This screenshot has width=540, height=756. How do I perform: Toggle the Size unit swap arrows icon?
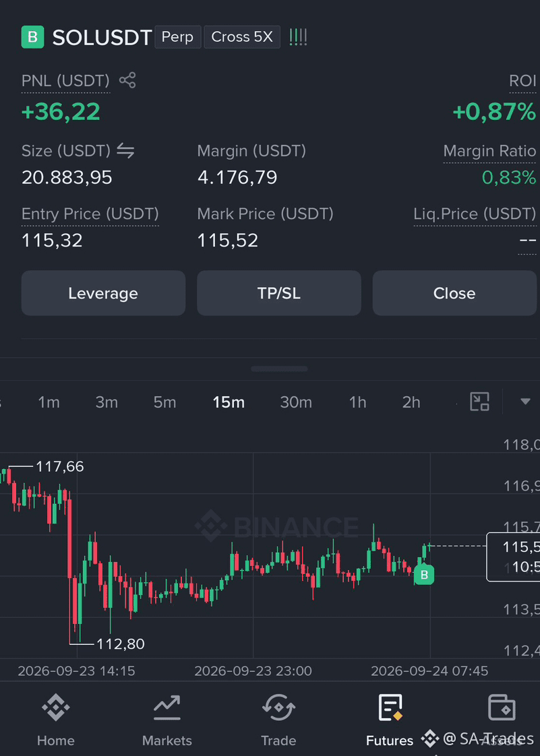(125, 152)
